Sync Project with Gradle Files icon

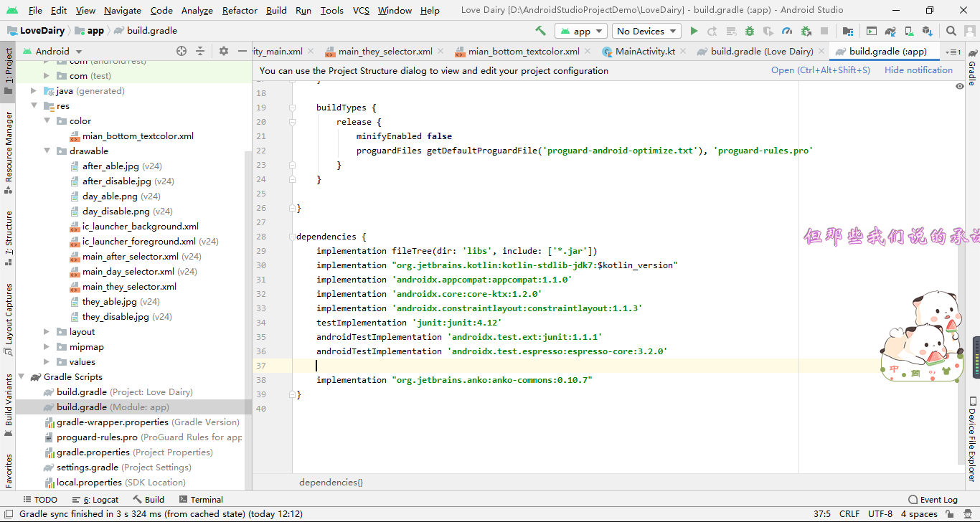point(890,31)
